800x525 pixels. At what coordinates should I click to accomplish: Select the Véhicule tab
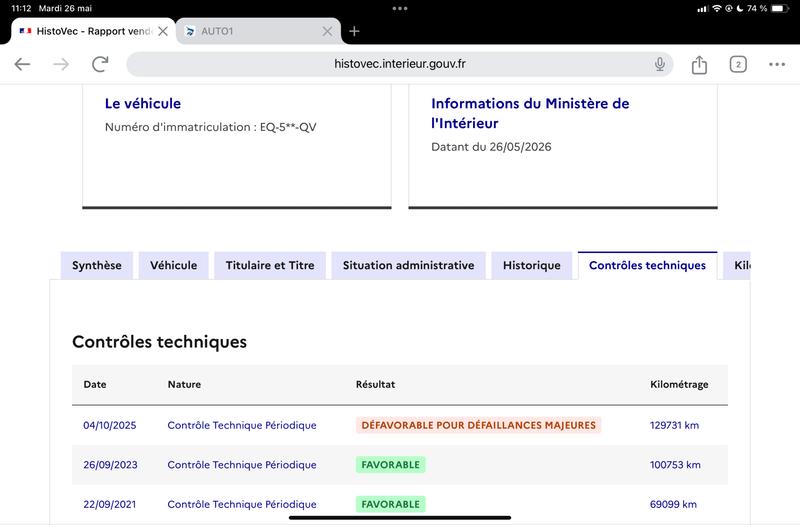(173, 265)
